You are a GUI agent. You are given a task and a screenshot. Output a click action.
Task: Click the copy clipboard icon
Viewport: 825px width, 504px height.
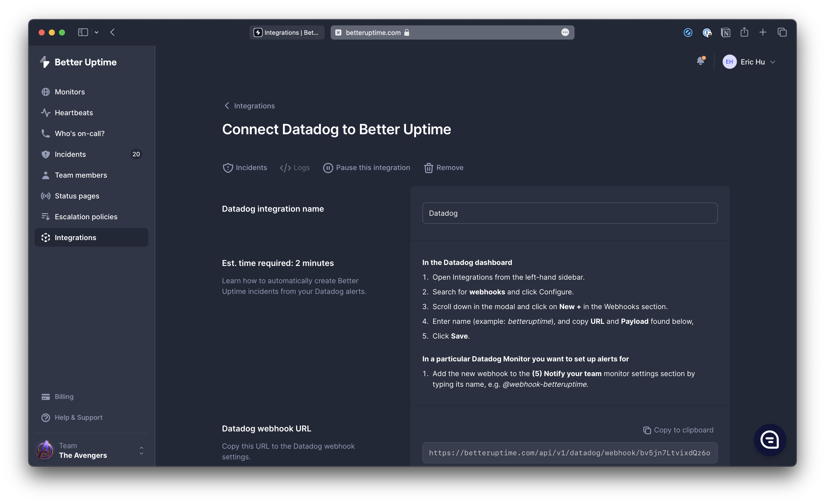647,430
